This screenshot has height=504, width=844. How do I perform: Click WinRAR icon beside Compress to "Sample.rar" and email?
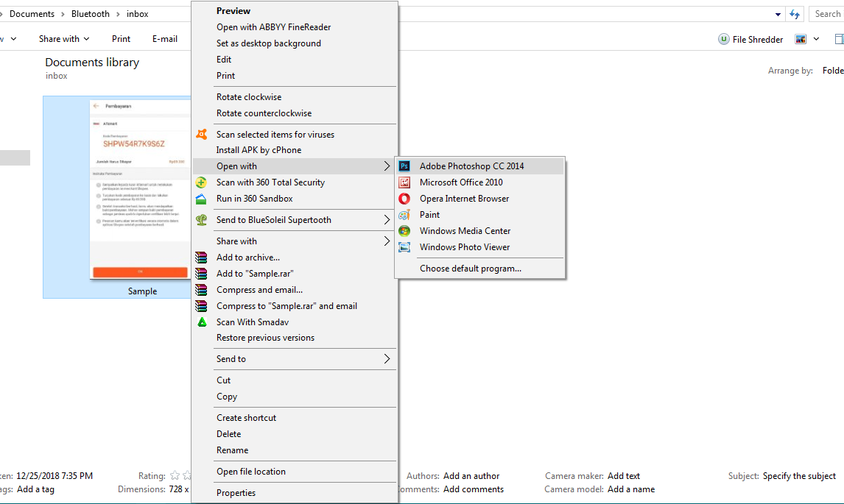pyautogui.click(x=201, y=306)
